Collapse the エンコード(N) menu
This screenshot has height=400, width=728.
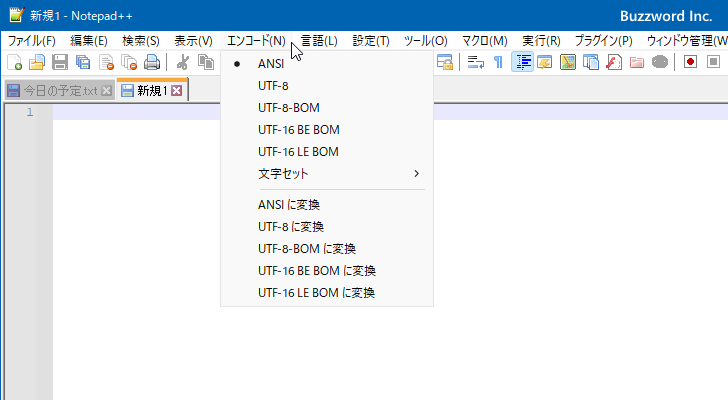(256, 41)
